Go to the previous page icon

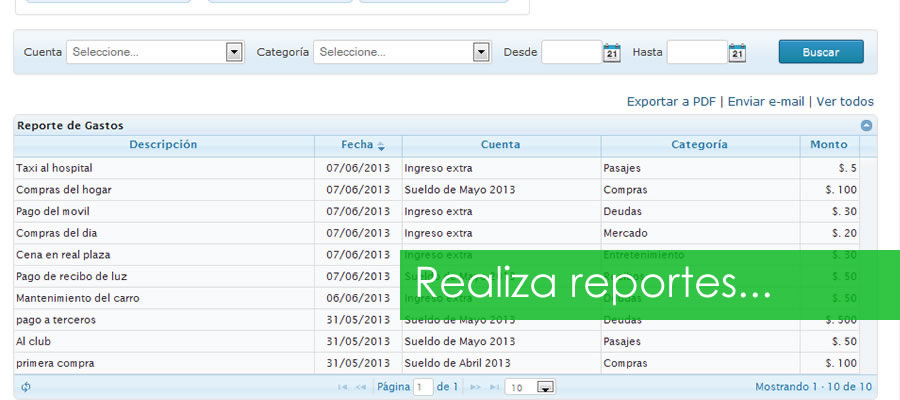(360, 387)
